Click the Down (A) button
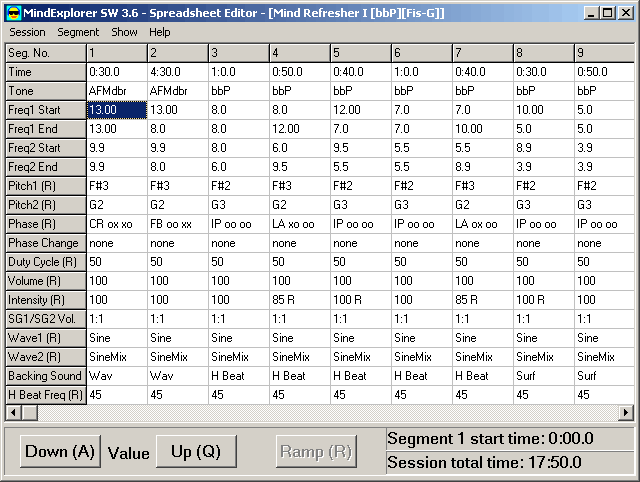The width and height of the screenshot is (640, 482). click(60, 451)
